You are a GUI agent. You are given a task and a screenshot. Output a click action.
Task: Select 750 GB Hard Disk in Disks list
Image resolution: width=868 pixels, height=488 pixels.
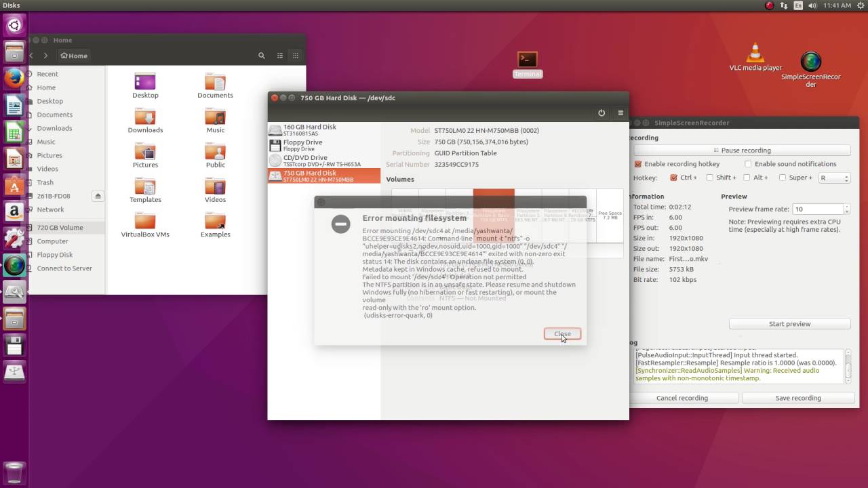click(324, 176)
